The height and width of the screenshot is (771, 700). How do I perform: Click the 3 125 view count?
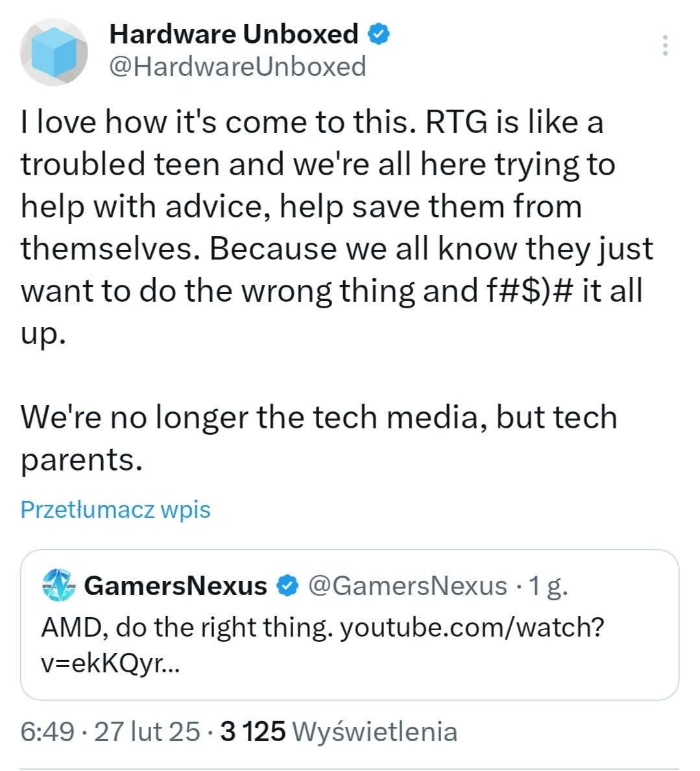point(253,732)
